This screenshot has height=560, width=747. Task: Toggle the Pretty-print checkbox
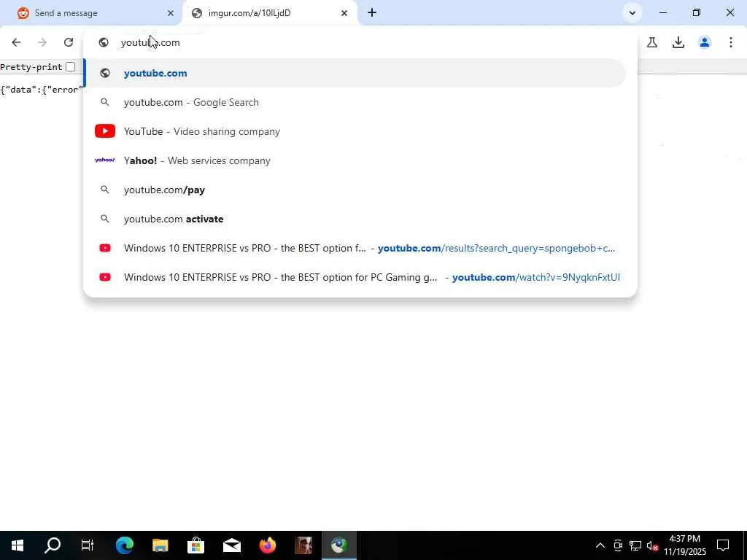71,66
